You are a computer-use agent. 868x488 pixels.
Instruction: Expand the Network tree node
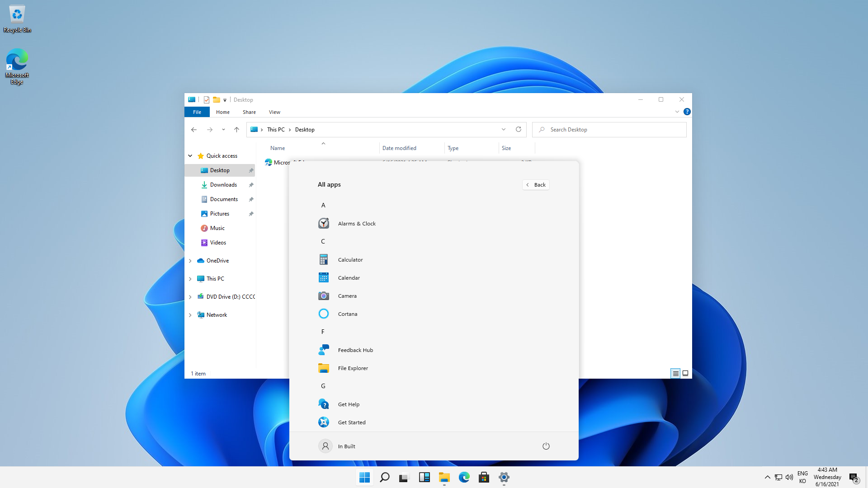pyautogui.click(x=190, y=315)
